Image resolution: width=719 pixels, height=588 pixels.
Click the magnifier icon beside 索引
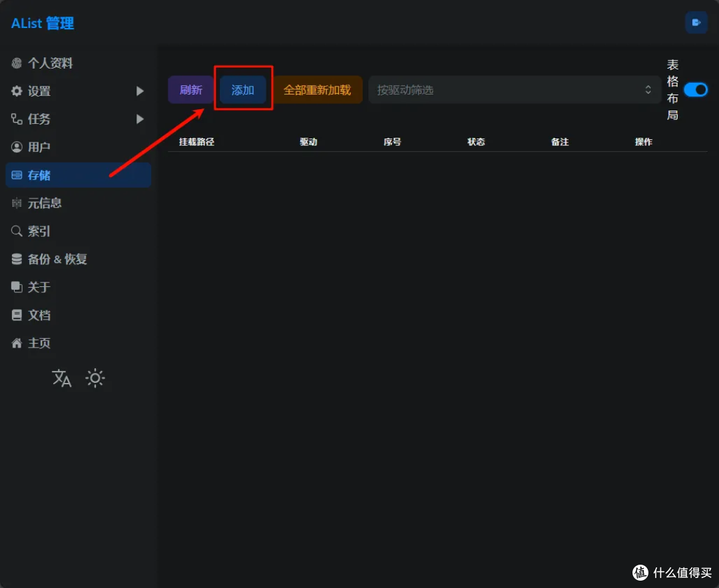pyautogui.click(x=17, y=231)
